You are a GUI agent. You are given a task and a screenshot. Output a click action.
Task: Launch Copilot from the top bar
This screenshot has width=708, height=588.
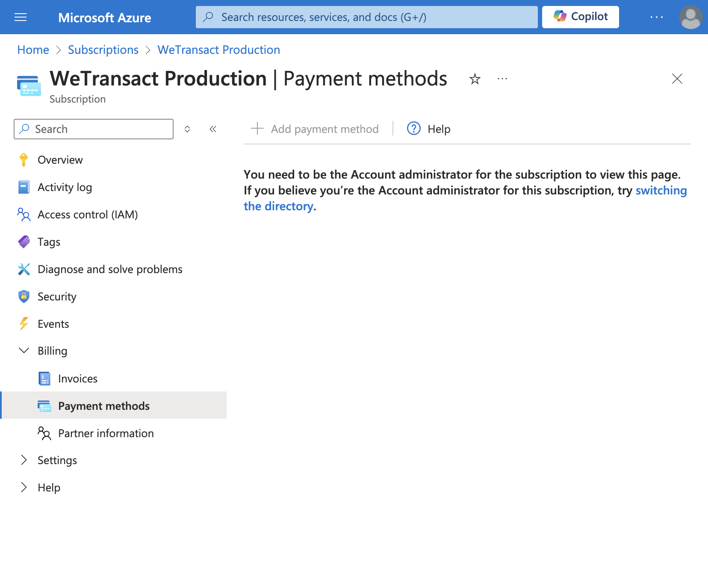point(580,17)
